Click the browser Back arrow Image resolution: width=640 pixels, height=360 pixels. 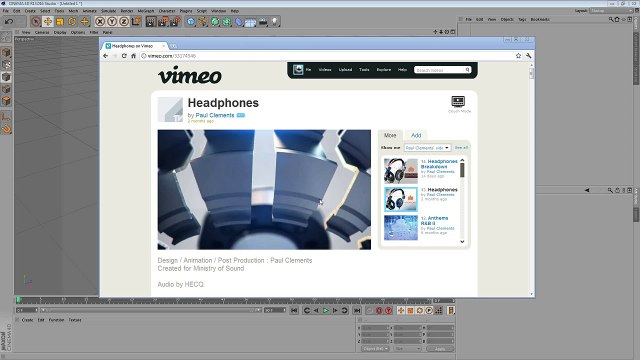point(106,56)
